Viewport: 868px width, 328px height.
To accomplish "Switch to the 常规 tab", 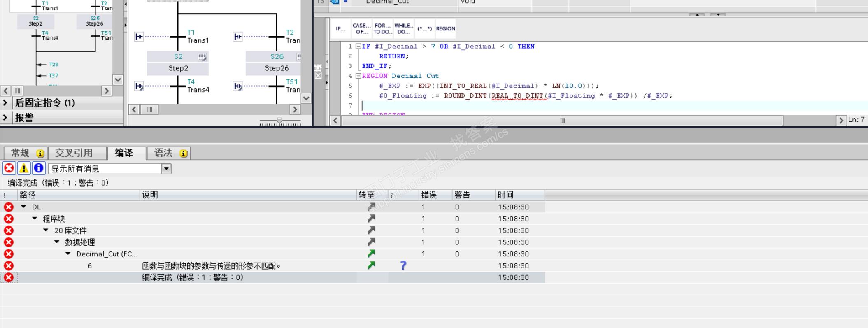I will pos(26,153).
